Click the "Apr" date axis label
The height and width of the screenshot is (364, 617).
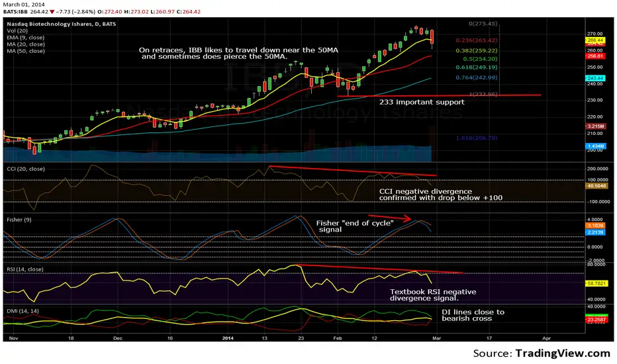coord(546,338)
